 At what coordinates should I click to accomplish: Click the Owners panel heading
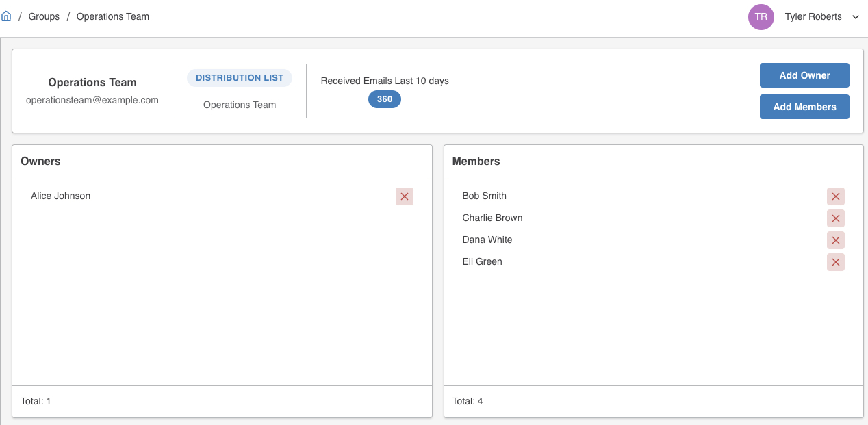tap(40, 162)
